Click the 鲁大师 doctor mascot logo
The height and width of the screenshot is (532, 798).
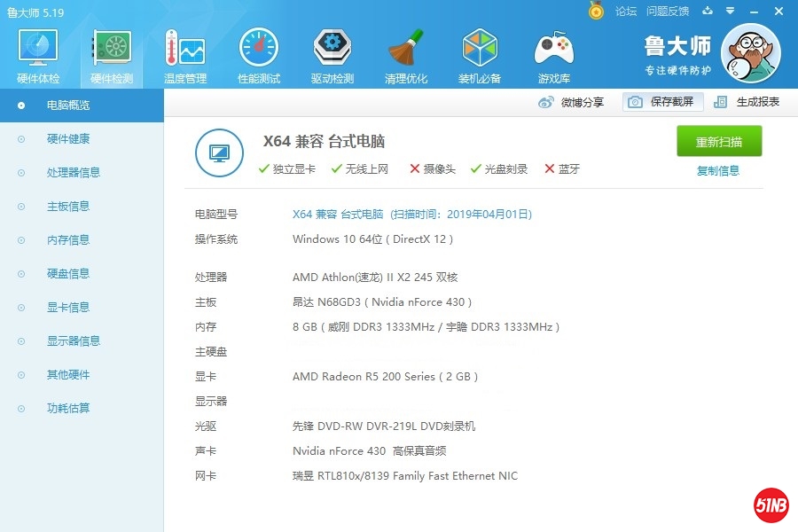point(750,53)
